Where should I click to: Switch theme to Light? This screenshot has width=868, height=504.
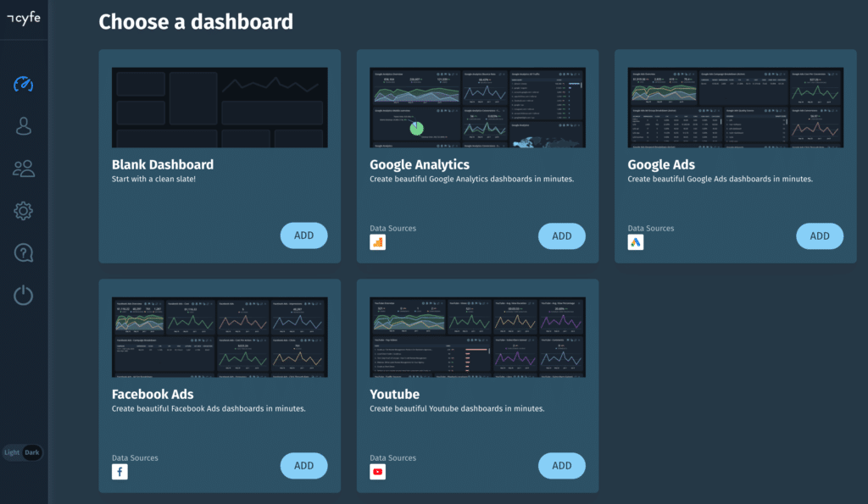pos(12,452)
